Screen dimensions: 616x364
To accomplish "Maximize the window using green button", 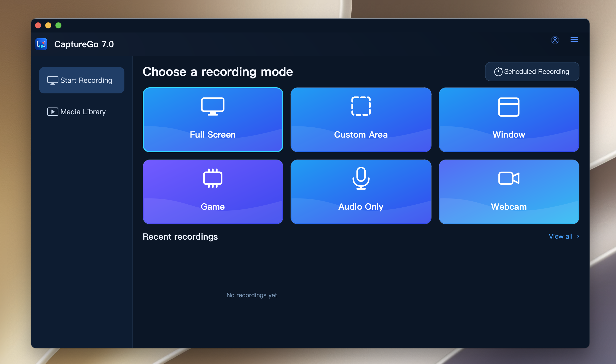I will pos(58,25).
